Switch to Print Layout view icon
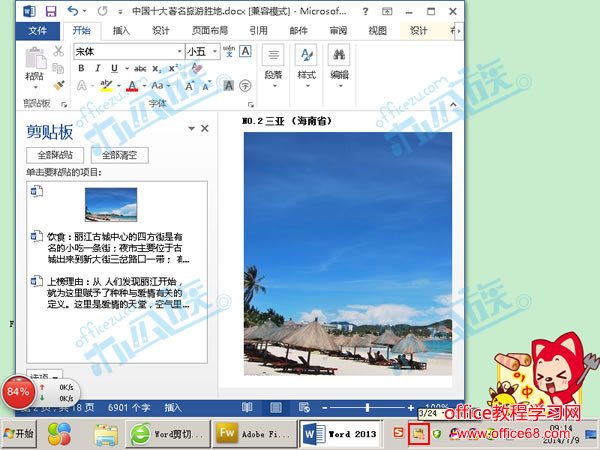Image resolution: width=600 pixels, height=450 pixels. click(x=276, y=408)
